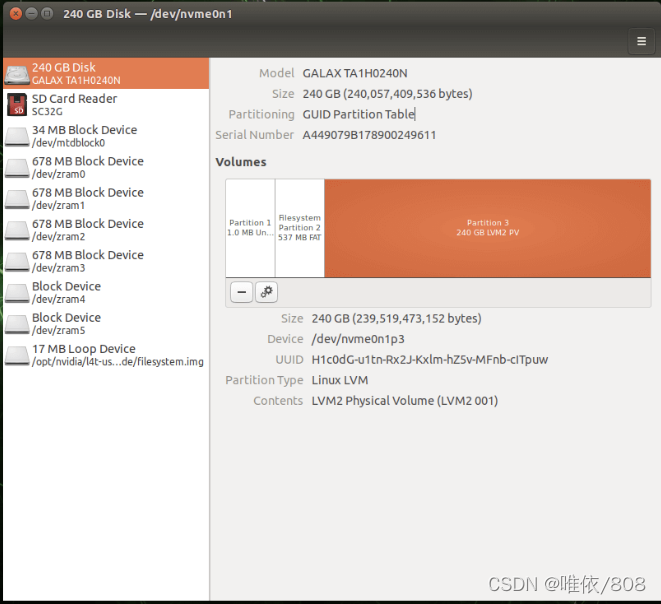Minimize the Disks window
The image size is (661, 604).
[32, 13]
